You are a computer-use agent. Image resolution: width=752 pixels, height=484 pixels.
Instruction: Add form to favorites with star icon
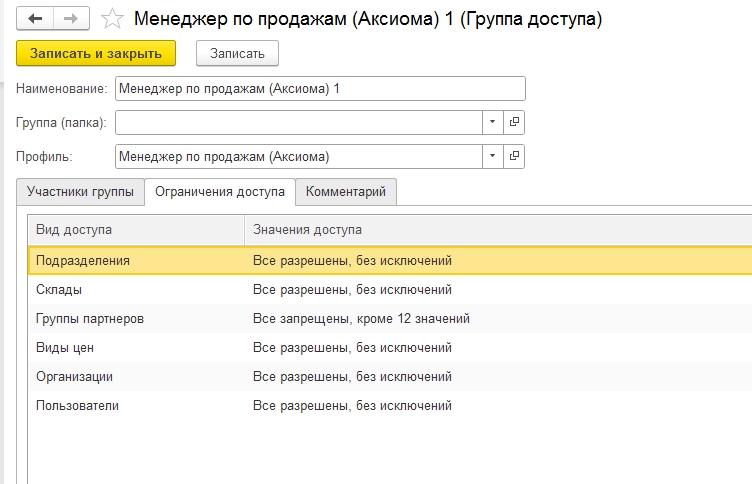click(114, 19)
